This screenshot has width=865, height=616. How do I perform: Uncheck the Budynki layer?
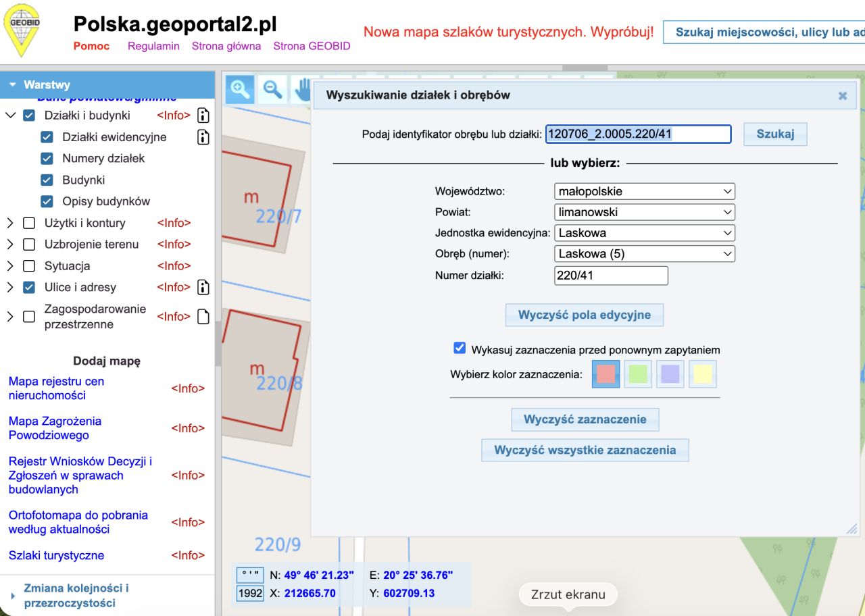pyautogui.click(x=47, y=180)
